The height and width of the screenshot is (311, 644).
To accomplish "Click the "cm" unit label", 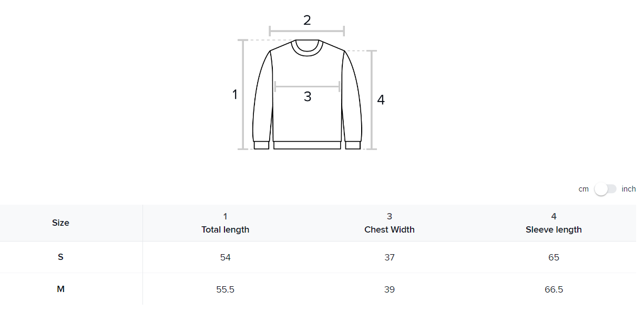I will pos(584,189).
